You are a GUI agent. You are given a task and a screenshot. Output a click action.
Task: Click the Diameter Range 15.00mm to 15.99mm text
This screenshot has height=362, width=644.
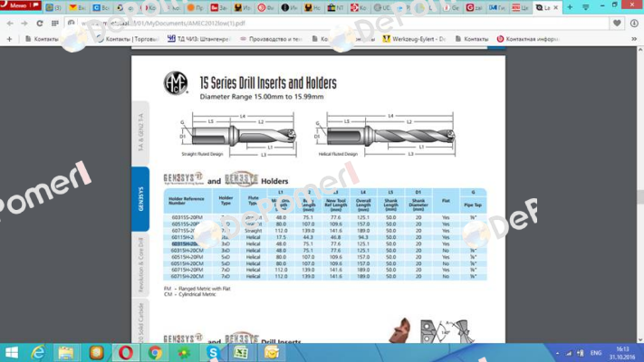pos(262,97)
